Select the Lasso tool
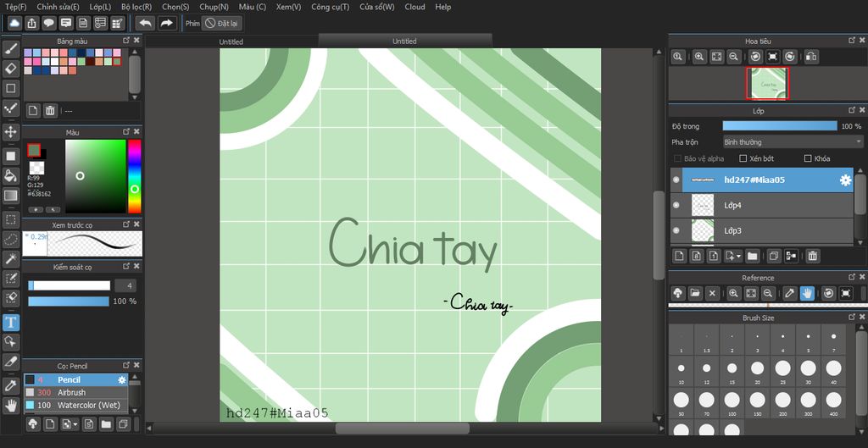The height and width of the screenshot is (448, 868). click(x=10, y=238)
